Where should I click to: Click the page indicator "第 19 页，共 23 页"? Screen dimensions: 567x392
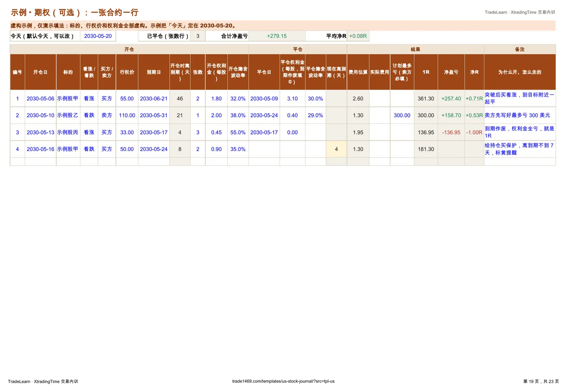pos(541,381)
